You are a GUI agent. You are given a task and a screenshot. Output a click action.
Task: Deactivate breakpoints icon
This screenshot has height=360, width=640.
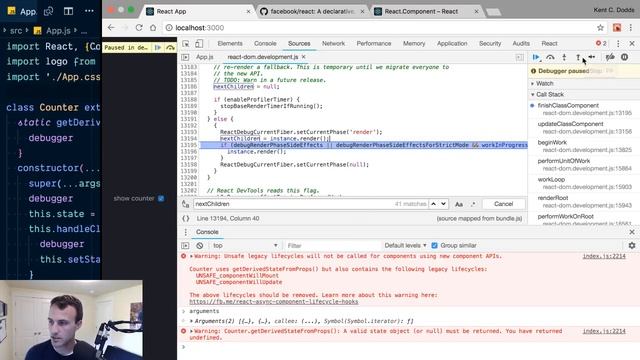[610, 58]
